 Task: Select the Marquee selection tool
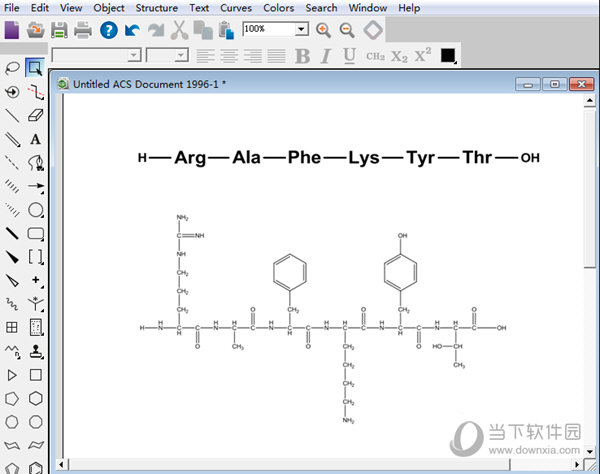coord(35,68)
